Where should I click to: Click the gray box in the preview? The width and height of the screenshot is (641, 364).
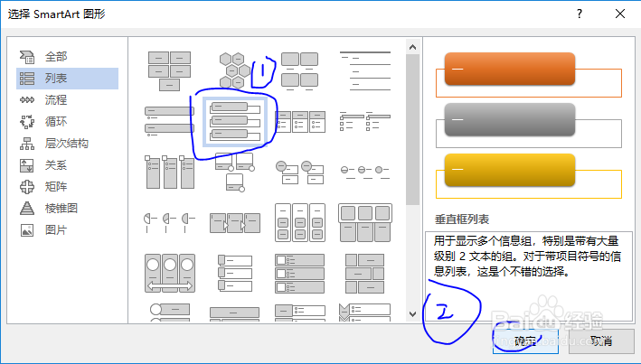(x=510, y=119)
